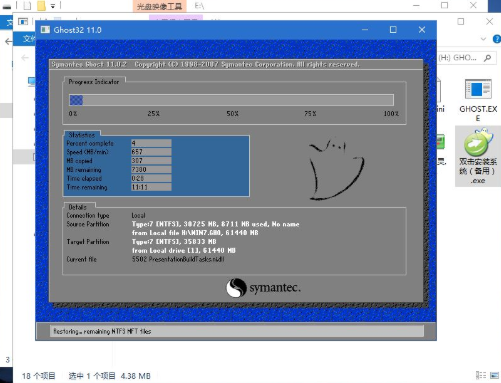The width and height of the screenshot is (501, 383).
Task: Open the GHOST.EXE file in Explorer
Action: pos(478,100)
